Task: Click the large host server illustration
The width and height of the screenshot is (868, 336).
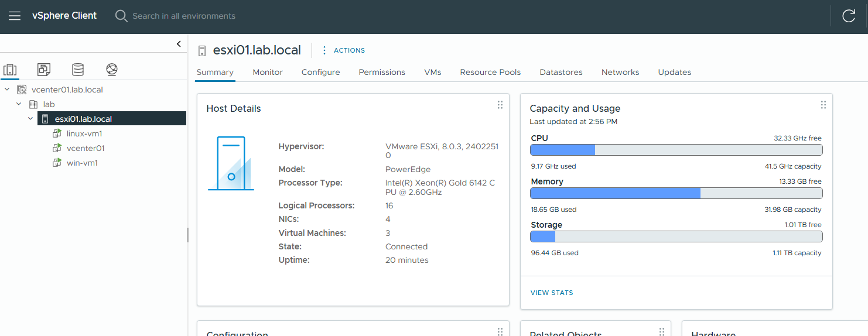Action: (231, 163)
